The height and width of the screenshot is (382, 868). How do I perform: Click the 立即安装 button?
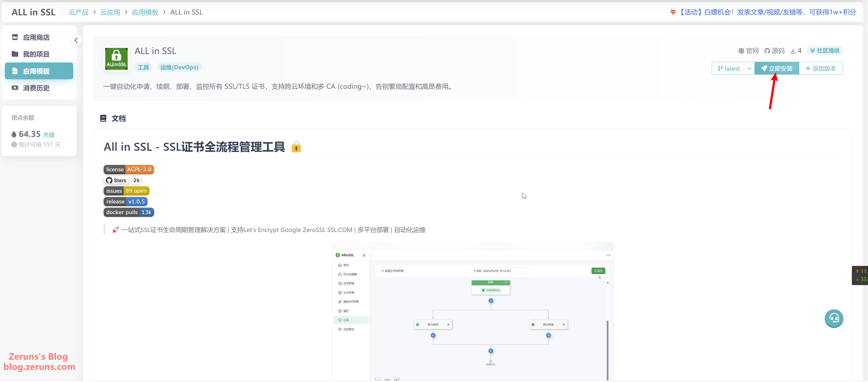(777, 68)
